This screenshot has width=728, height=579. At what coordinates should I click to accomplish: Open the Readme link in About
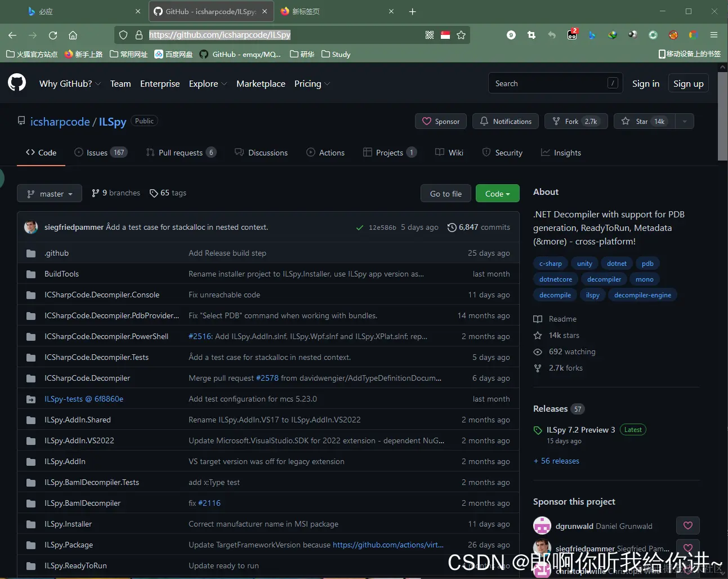(555, 319)
